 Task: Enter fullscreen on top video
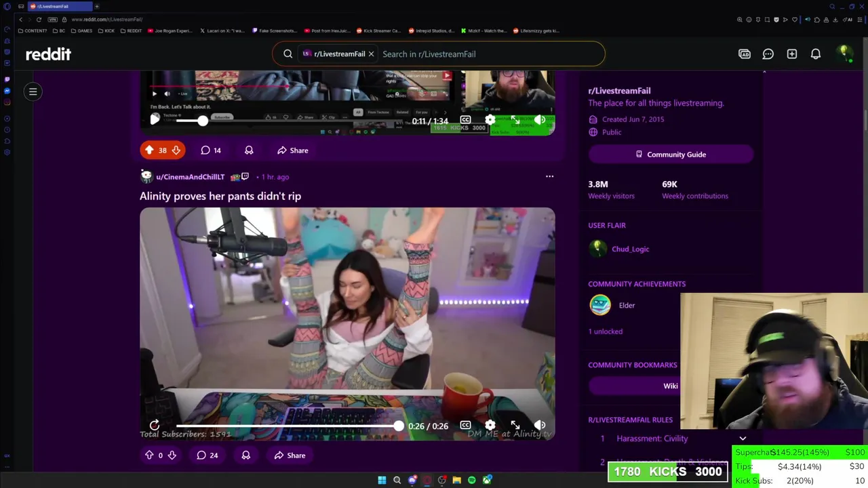tap(515, 121)
